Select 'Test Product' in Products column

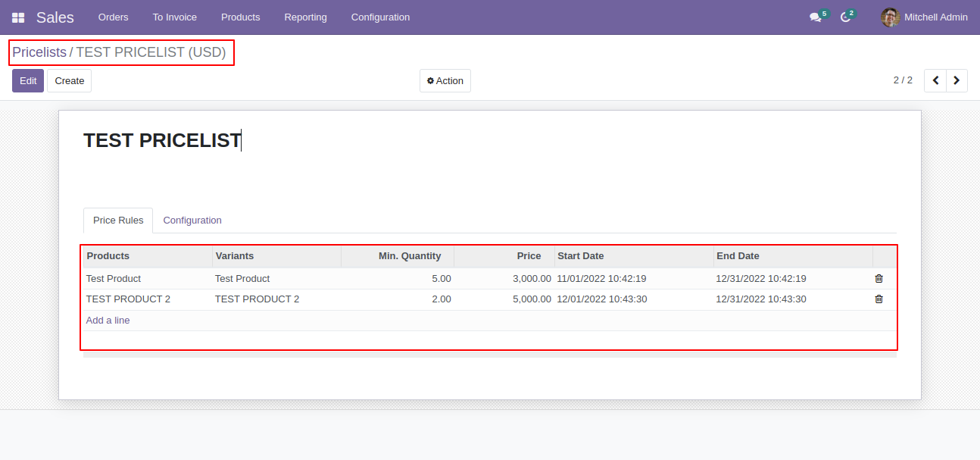point(114,278)
